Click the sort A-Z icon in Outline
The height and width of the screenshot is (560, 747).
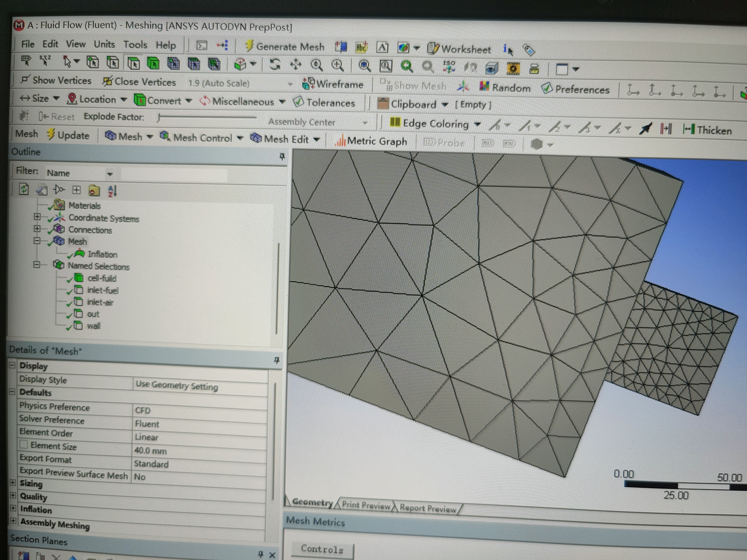112,191
